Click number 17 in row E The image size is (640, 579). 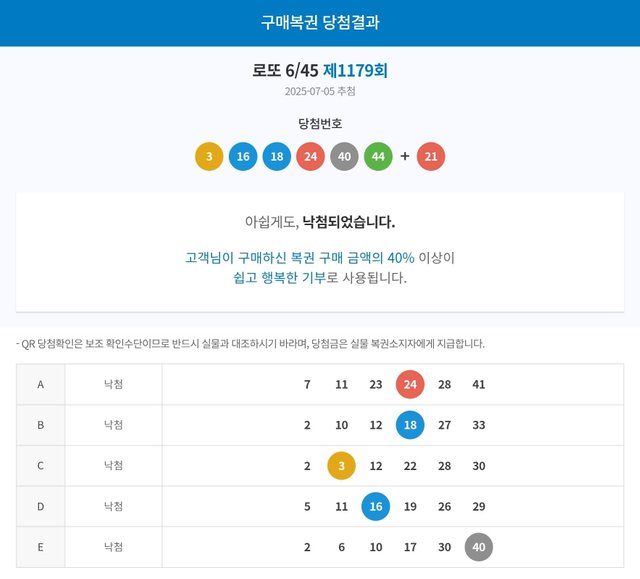coord(410,547)
